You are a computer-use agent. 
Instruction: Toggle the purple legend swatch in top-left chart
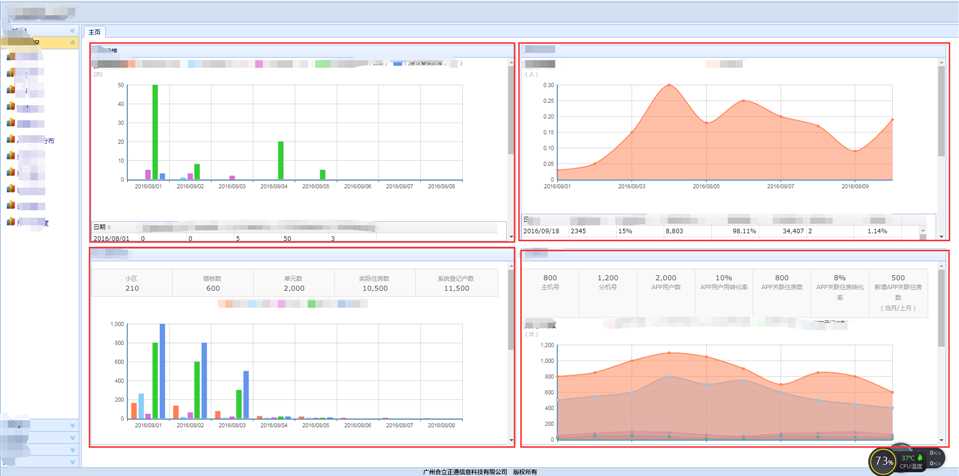point(259,64)
